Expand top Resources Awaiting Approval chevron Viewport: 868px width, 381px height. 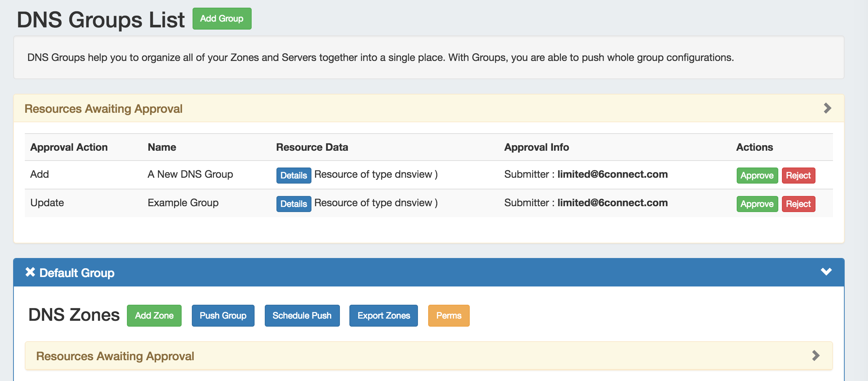(x=827, y=108)
